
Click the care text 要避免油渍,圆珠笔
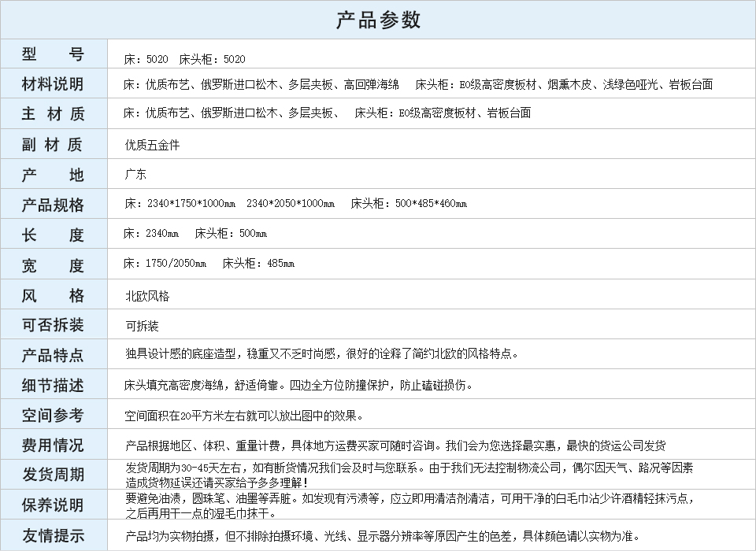coord(410,505)
